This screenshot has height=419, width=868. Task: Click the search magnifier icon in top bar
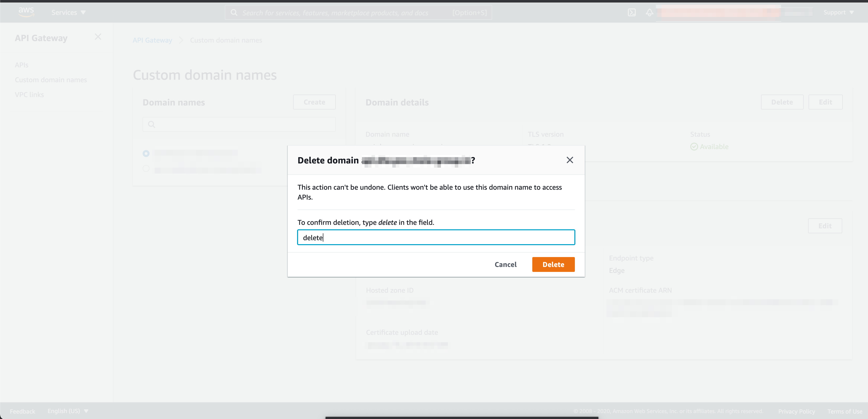click(x=234, y=12)
